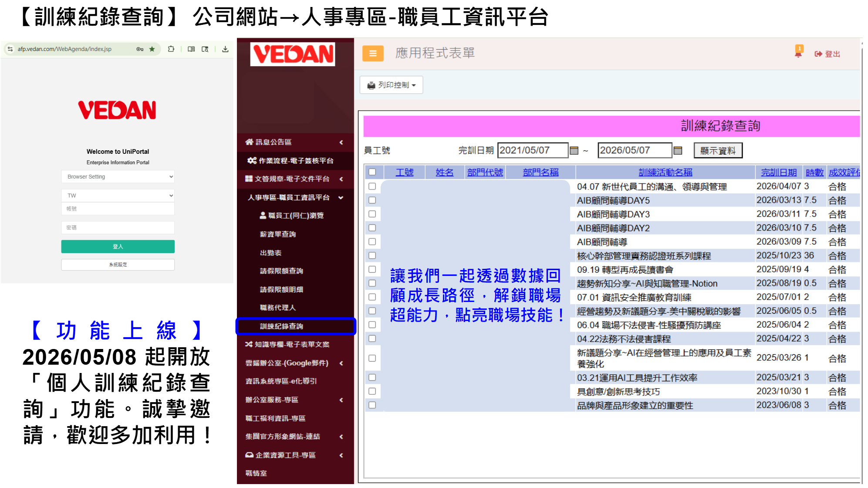The height and width of the screenshot is (488, 868).
Task: Click the 登出 logout link
Action: (827, 54)
